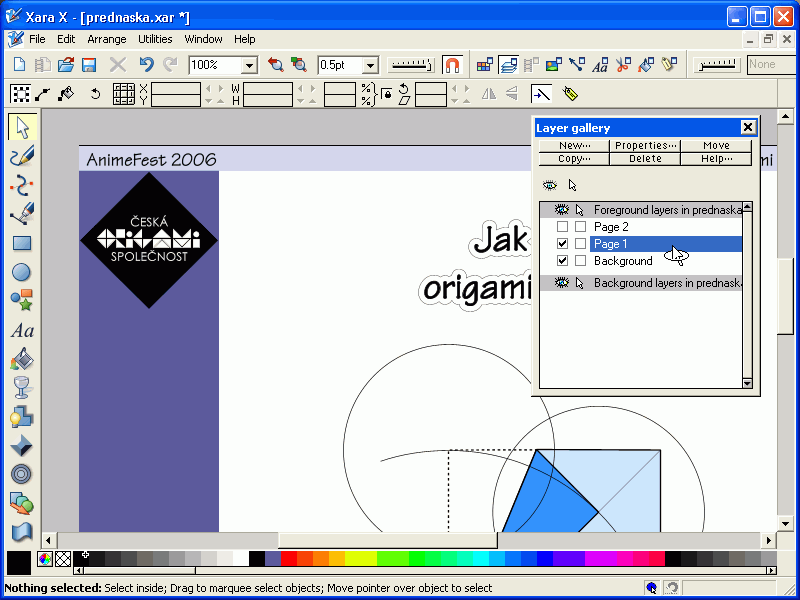Open the Fill gallery
This screenshot has width=800, height=600.
(646, 65)
